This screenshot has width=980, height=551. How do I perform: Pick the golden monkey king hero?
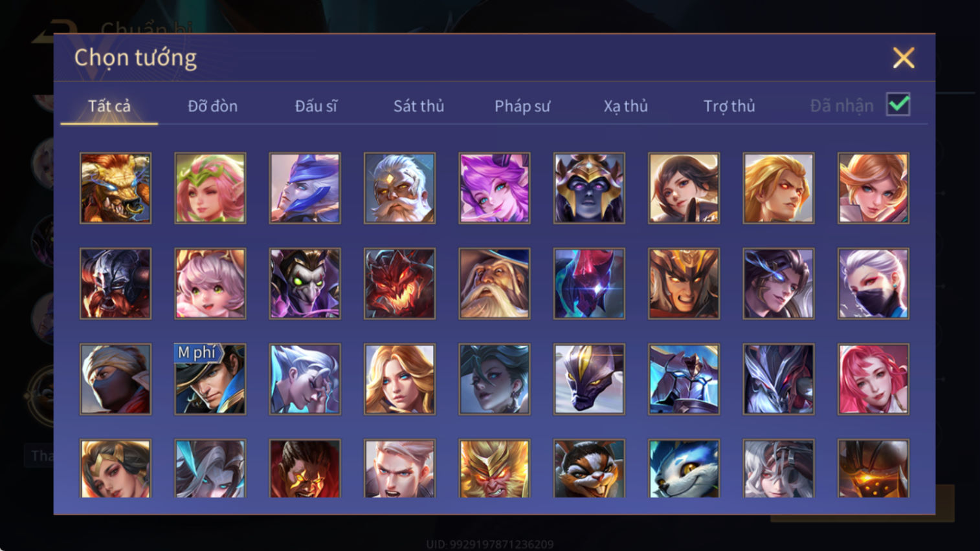click(x=495, y=468)
